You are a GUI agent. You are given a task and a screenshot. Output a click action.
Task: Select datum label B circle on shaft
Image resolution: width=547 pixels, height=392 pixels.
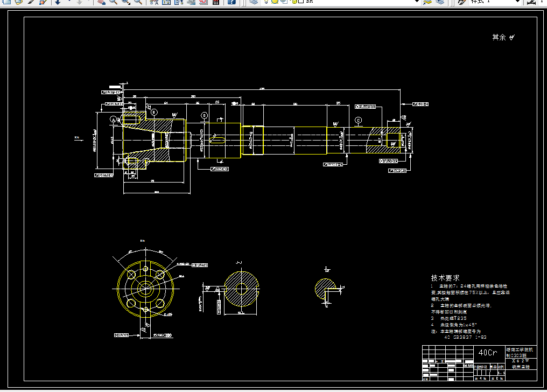(x=154, y=113)
